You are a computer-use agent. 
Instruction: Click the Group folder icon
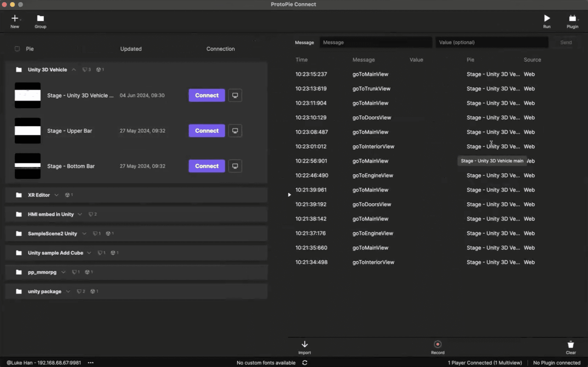click(x=40, y=18)
